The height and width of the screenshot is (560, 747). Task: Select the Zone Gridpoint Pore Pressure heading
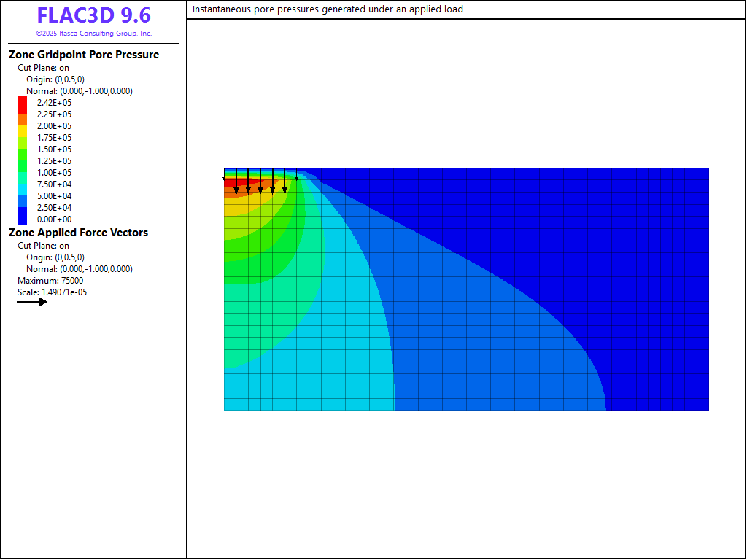click(x=83, y=55)
